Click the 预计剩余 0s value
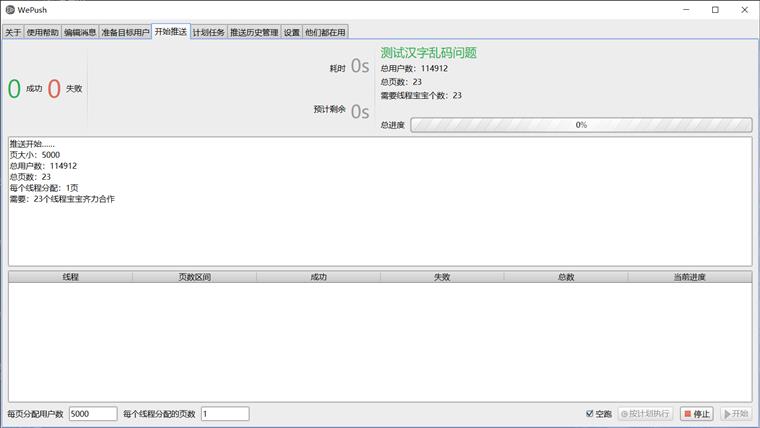 pos(360,112)
